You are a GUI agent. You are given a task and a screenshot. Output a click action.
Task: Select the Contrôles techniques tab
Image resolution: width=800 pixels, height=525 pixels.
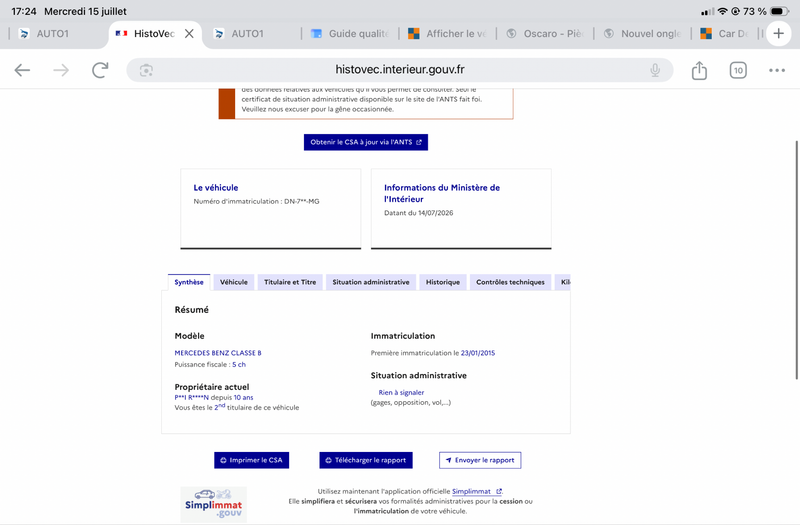[510, 282]
